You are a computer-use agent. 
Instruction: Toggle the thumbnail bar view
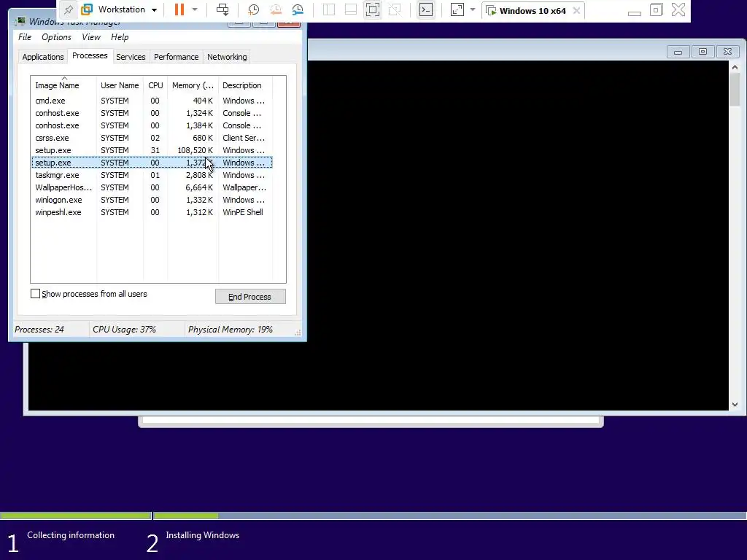pyautogui.click(x=351, y=9)
